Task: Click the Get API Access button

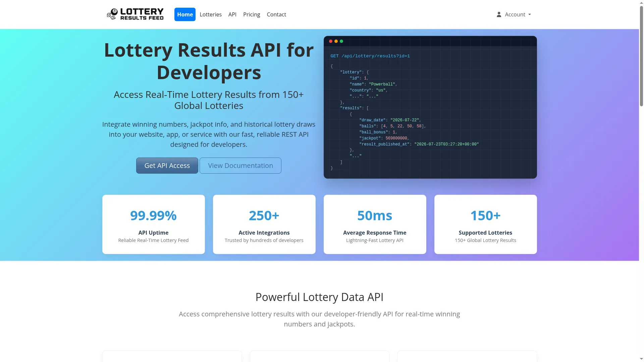Action: point(167,166)
